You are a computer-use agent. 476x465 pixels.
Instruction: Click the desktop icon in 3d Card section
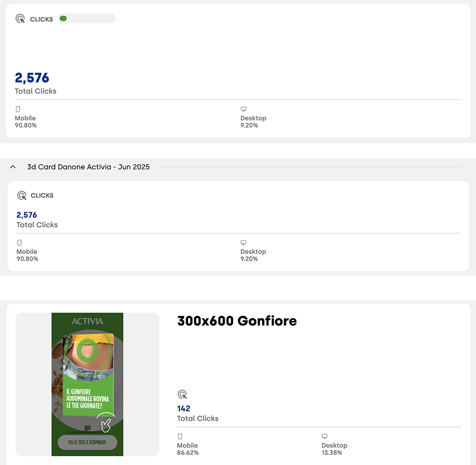click(x=243, y=242)
